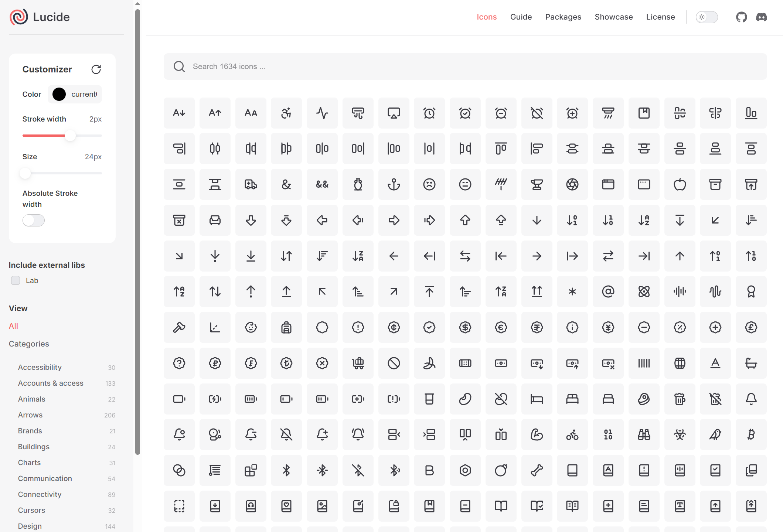Show All icons view
This screenshot has width=783, height=532.
pos(13,326)
